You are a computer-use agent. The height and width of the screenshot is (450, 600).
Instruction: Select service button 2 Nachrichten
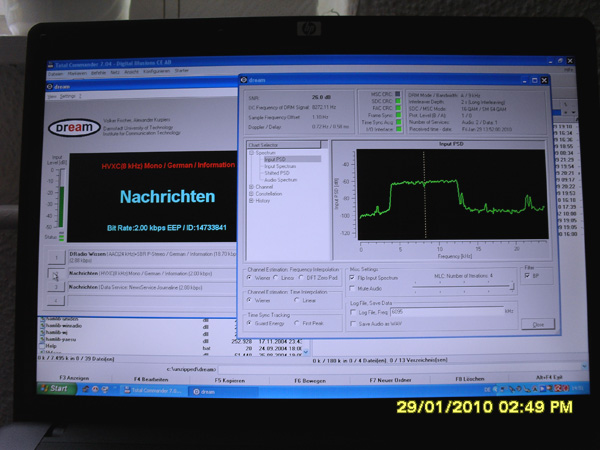(56, 276)
